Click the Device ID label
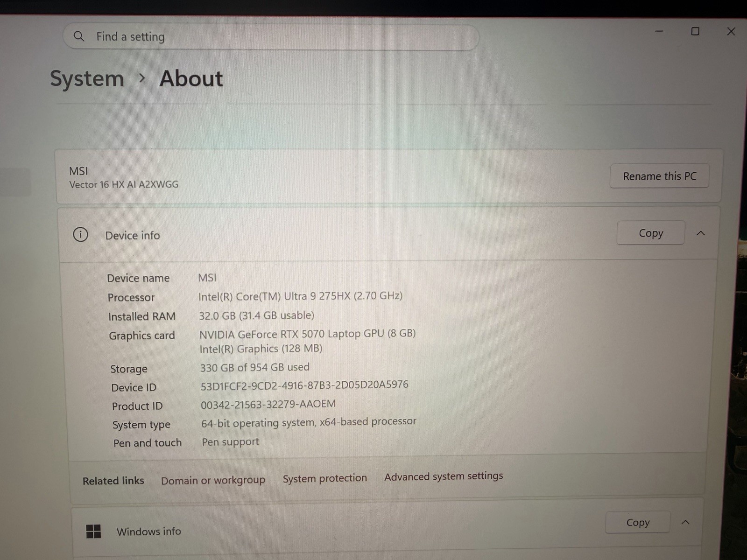Image resolution: width=747 pixels, height=560 pixels. pyautogui.click(x=134, y=387)
